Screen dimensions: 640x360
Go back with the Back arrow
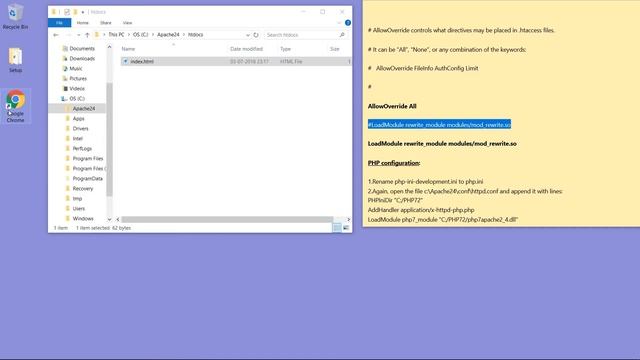(x=56, y=35)
